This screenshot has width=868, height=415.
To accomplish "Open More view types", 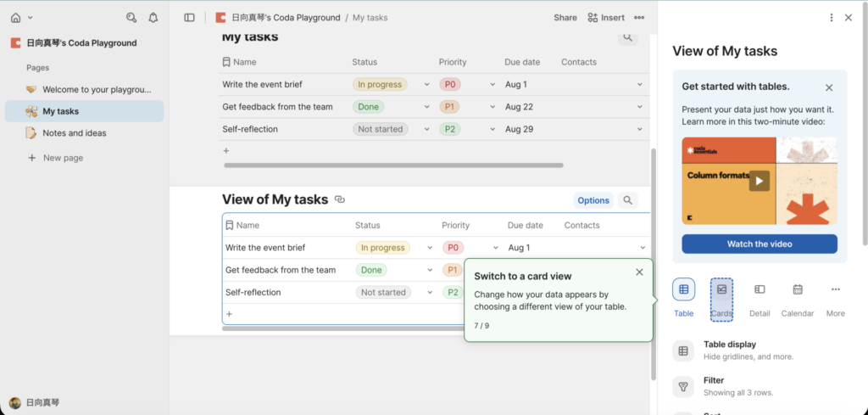I will coord(835,289).
